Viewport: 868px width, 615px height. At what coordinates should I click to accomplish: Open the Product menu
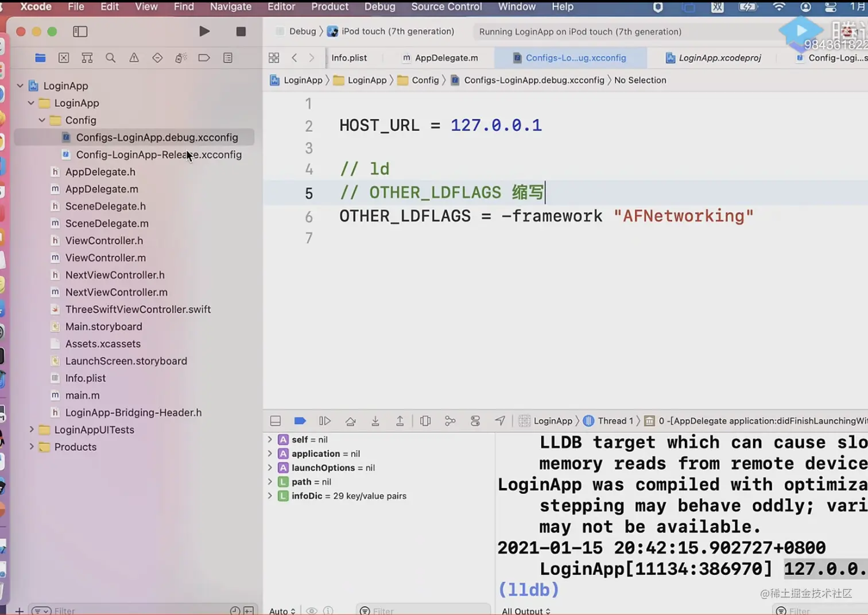click(x=330, y=7)
